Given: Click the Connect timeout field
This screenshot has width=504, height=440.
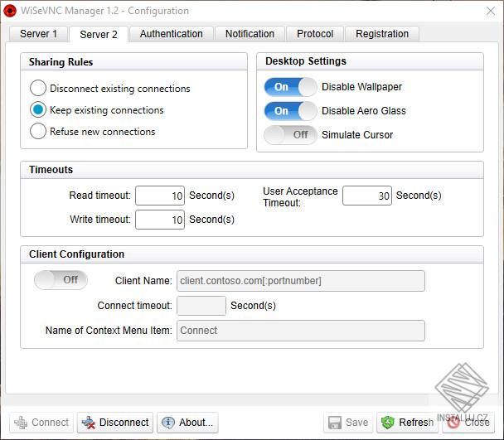Looking at the screenshot, I should [x=201, y=306].
